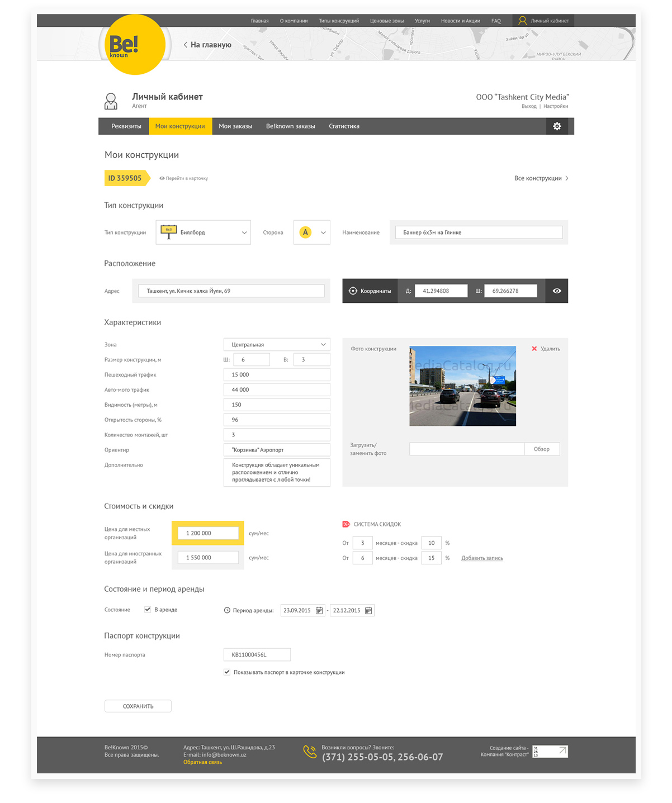Click the СОХРАНИТЬ button
Viewport: 672px width, 803px height.
(138, 706)
